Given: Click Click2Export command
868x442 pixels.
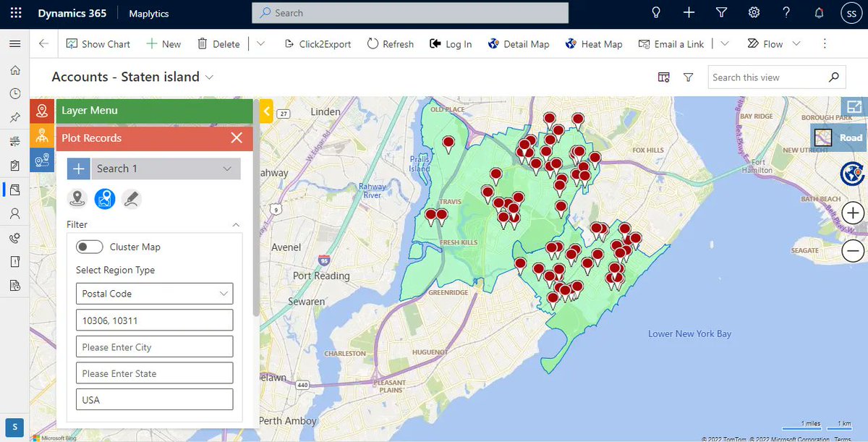Looking at the screenshot, I should [318, 44].
